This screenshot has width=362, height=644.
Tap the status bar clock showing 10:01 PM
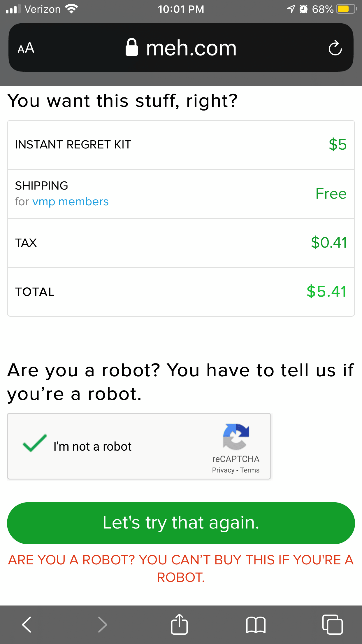point(181,9)
